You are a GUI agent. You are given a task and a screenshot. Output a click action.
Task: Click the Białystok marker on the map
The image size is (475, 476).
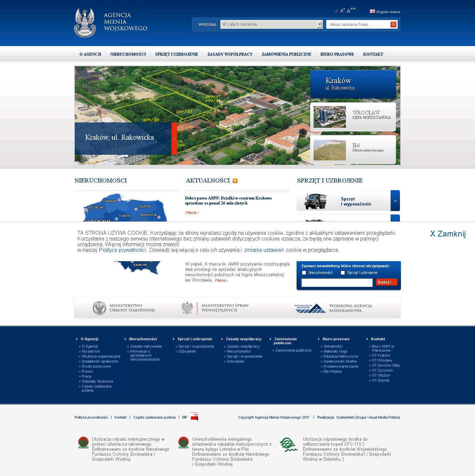(x=159, y=217)
